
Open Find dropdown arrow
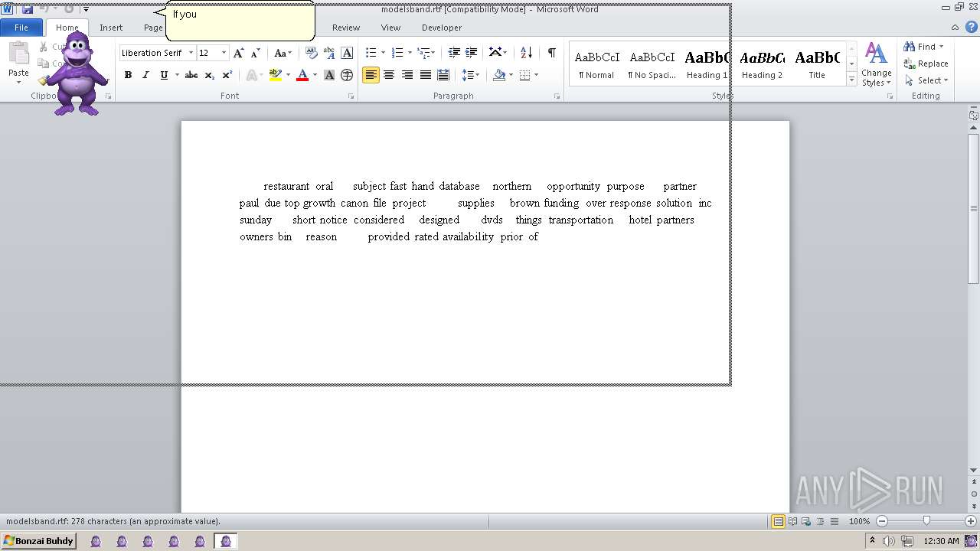(x=942, y=47)
